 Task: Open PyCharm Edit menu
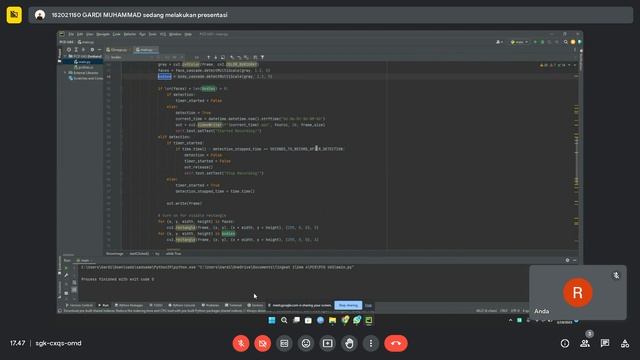[x=80, y=34]
